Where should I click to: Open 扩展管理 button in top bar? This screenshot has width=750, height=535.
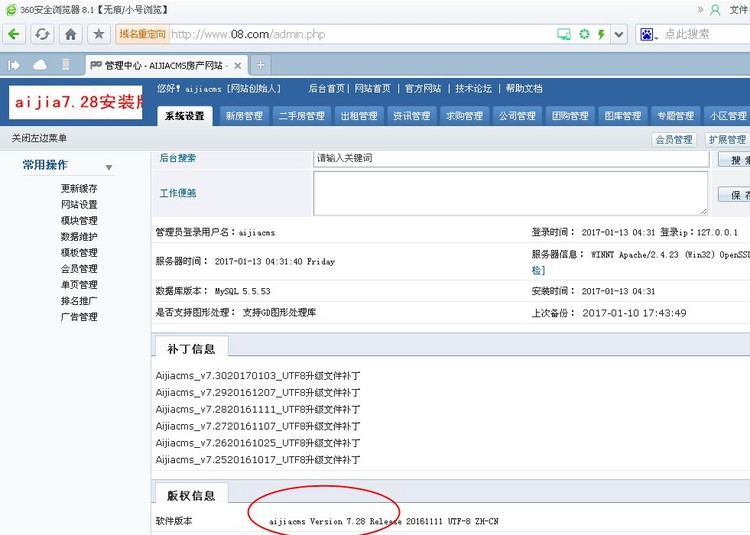pos(727,140)
